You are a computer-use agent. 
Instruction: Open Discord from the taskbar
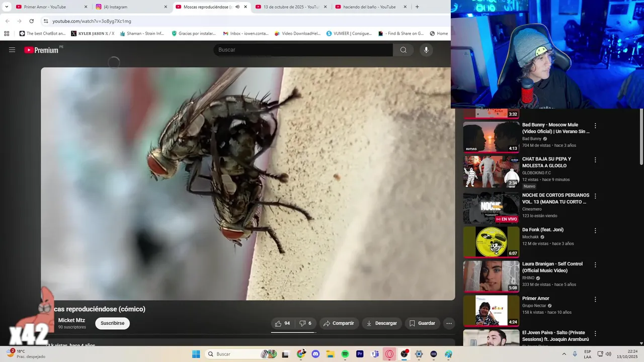point(315,354)
